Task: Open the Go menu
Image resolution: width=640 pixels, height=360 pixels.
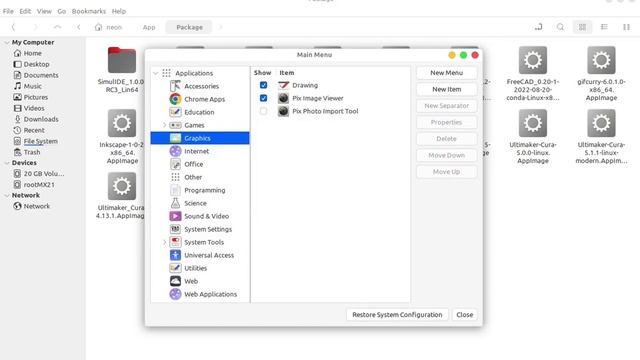Action: click(62, 11)
